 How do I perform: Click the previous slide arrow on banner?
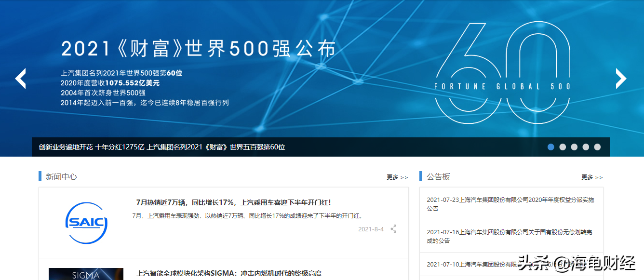tap(20, 79)
